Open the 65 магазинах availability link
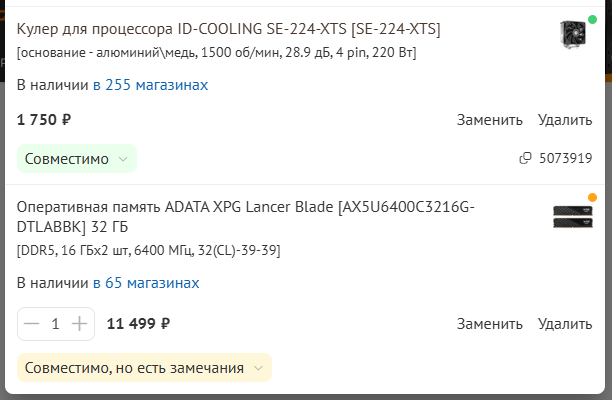Screen dimensions: 612x400 click(146, 283)
